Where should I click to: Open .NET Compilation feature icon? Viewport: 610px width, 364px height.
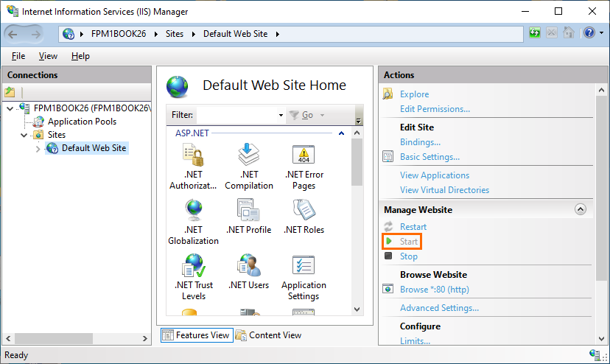click(x=248, y=155)
